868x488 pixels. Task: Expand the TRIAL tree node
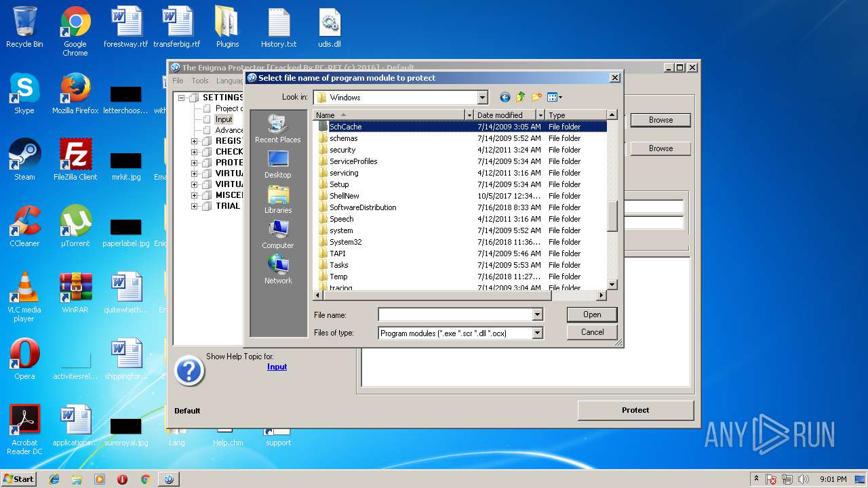tap(194, 206)
